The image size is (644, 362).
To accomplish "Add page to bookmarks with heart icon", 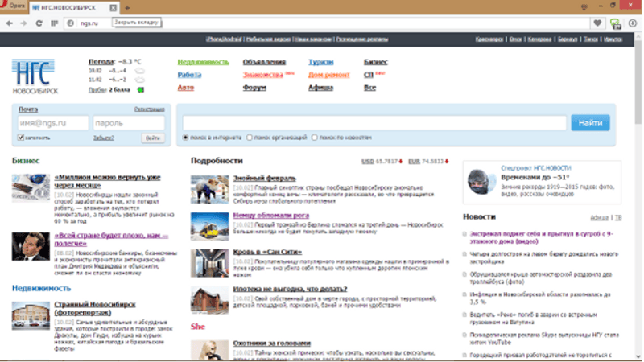I will tap(597, 23).
